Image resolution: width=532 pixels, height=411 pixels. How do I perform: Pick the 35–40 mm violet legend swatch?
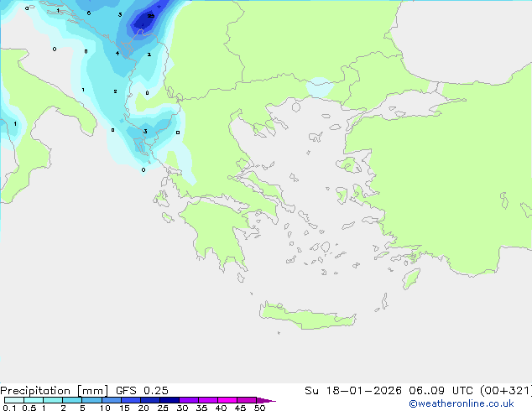(207, 400)
